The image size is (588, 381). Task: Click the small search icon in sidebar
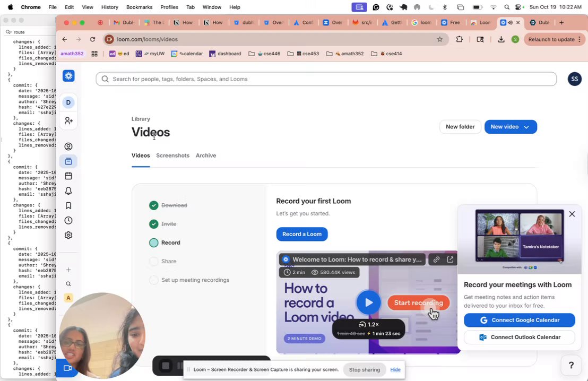68,284
